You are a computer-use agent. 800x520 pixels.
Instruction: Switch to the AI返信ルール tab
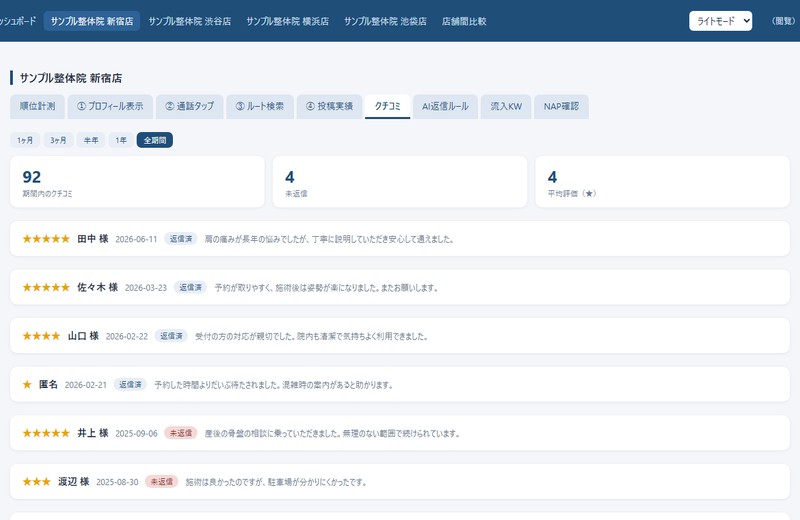tap(445, 106)
